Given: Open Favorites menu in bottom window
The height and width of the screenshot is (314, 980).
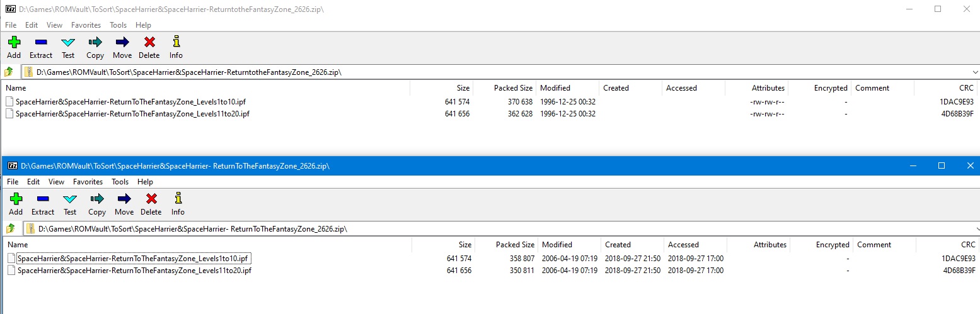Looking at the screenshot, I should (88, 182).
